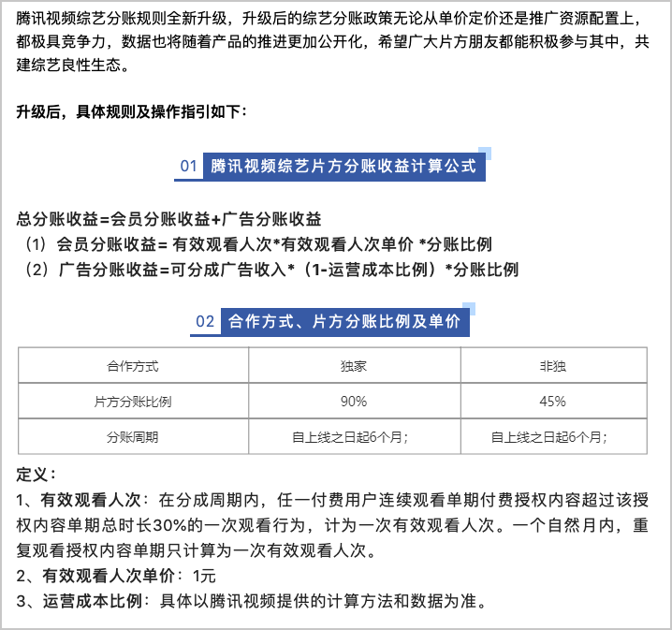672x630 pixels.
Task: Click the table header cell 独家
Action: (354, 366)
